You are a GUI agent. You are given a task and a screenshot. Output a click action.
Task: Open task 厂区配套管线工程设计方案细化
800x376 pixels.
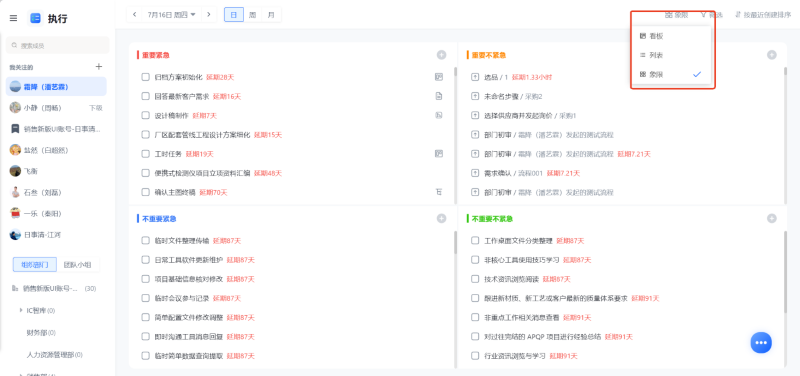203,135
